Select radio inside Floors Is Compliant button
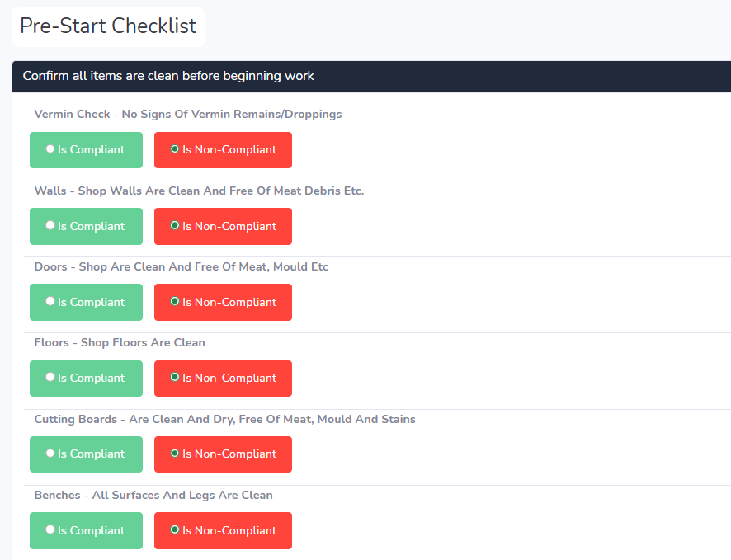The height and width of the screenshot is (560, 731). pos(50,378)
